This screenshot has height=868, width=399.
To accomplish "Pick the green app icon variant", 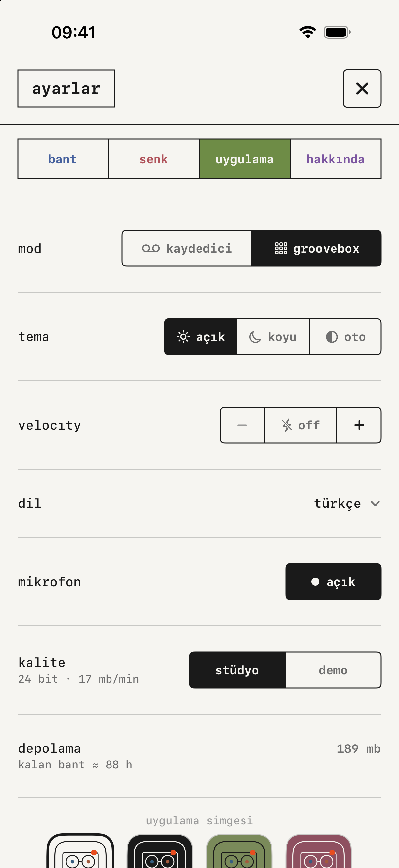I will (x=239, y=850).
